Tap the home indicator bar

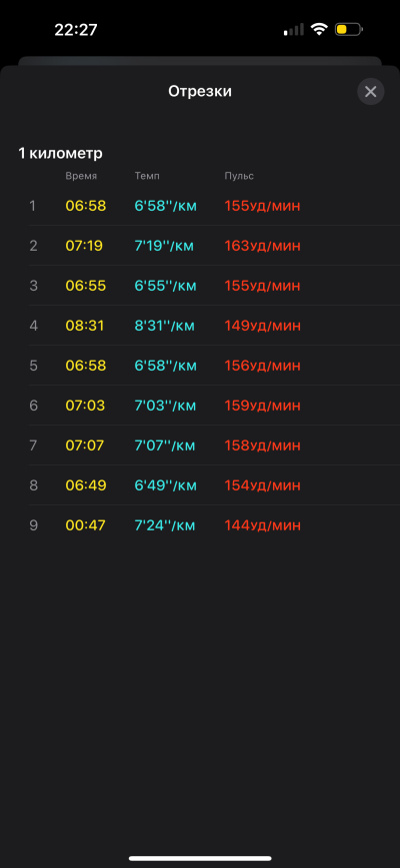click(x=200, y=858)
